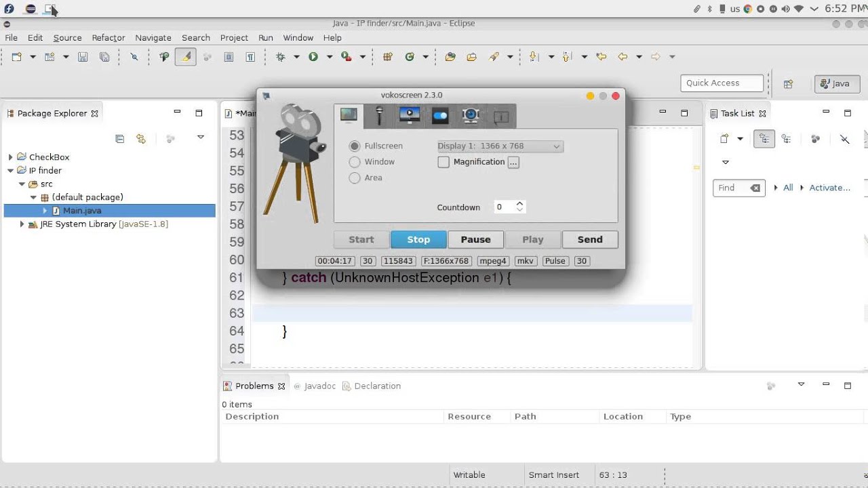Open the All task filter arrow

click(776, 188)
